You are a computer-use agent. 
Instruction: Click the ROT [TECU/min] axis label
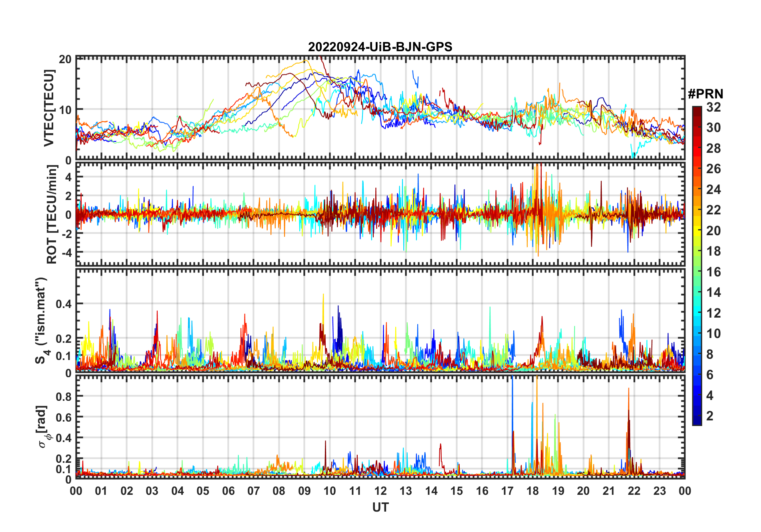pos(52,214)
